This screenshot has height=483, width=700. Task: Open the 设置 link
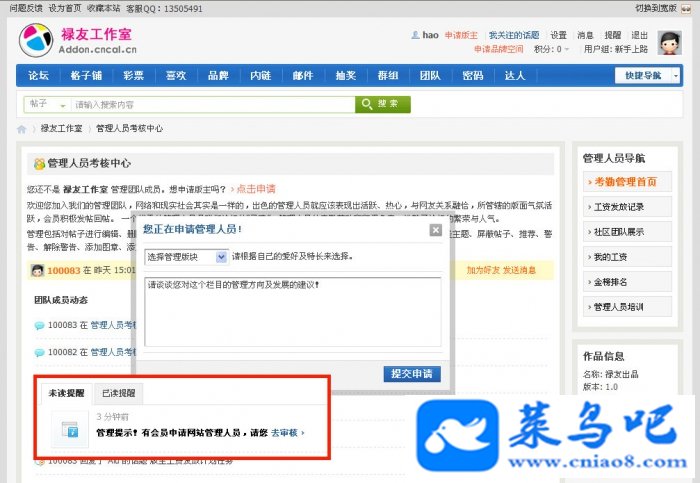pyautogui.click(x=558, y=35)
